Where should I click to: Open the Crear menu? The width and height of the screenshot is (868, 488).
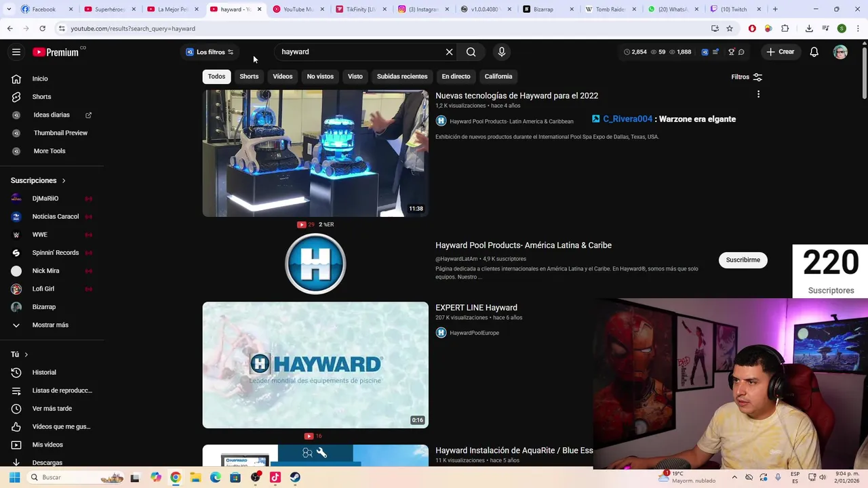coord(781,52)
